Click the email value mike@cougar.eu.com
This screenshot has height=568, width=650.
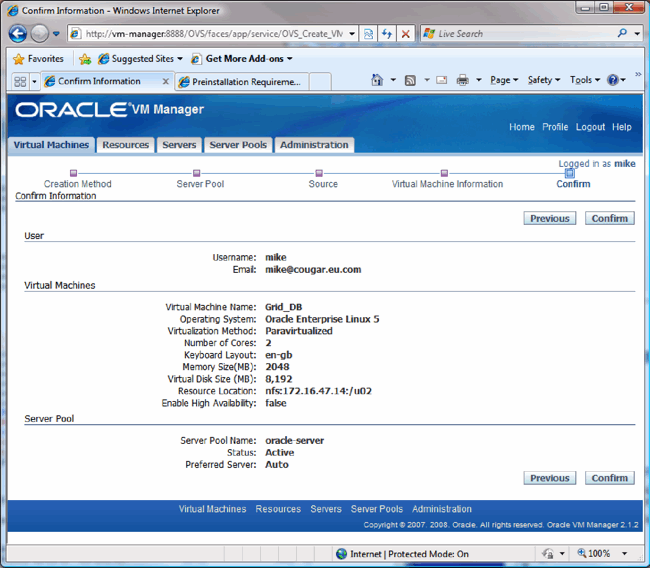click(313, 270)
